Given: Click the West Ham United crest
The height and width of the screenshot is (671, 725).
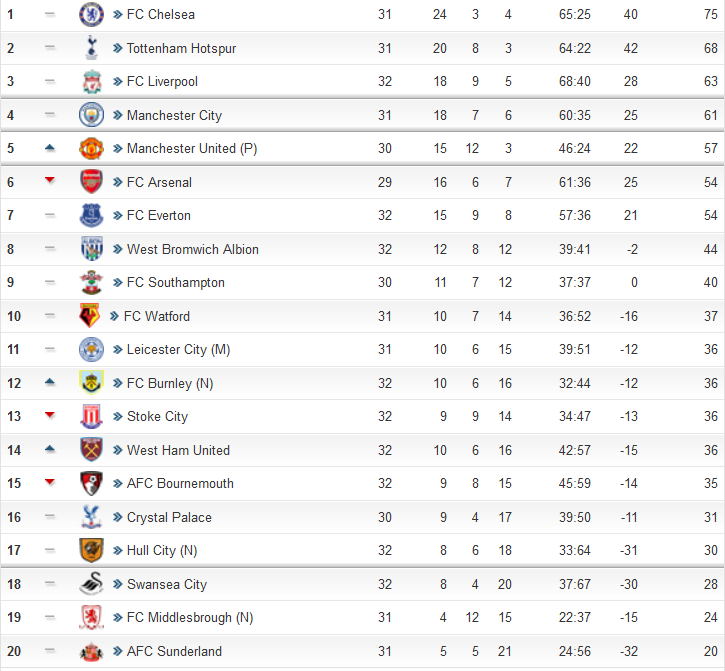Looking at the screenshot, I should (x=91, y=449).
